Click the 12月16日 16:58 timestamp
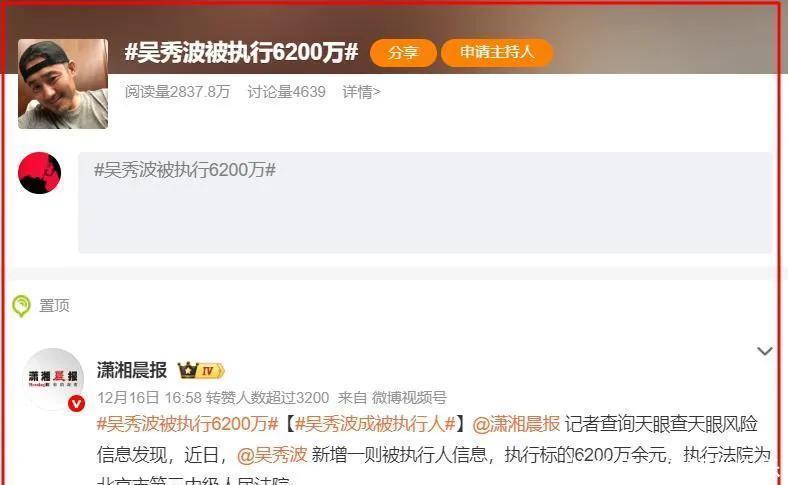This screenshot has width=788, height=485. coord(149,398)
